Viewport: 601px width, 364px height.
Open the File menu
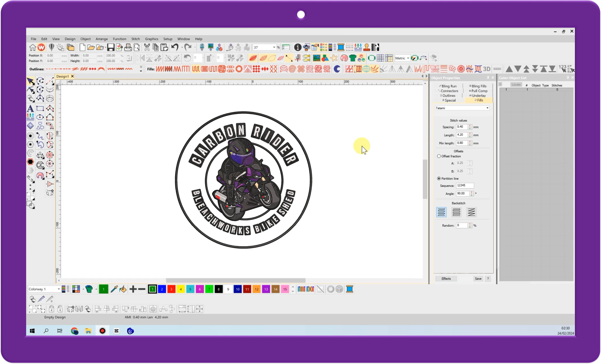coord(33,39)
